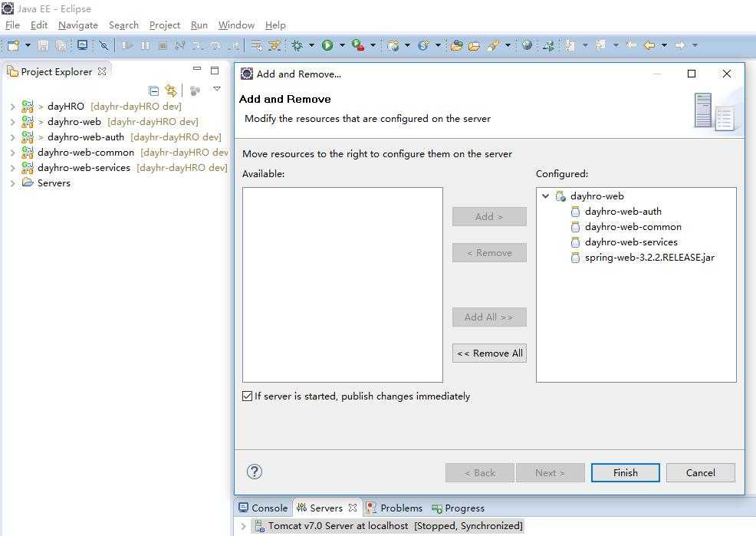Switch to the Console tab
Viewport: 756px width, 536px height.
pyautogui.click(x=263, y=508)
